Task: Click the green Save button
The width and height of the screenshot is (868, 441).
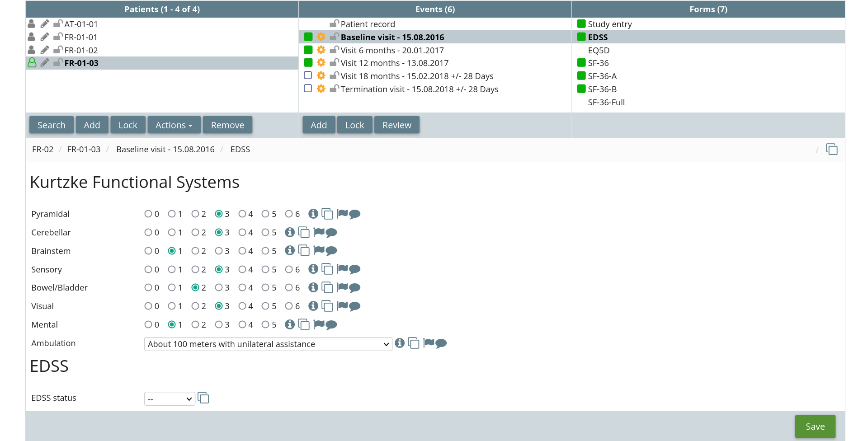Action: pos(815,427)
